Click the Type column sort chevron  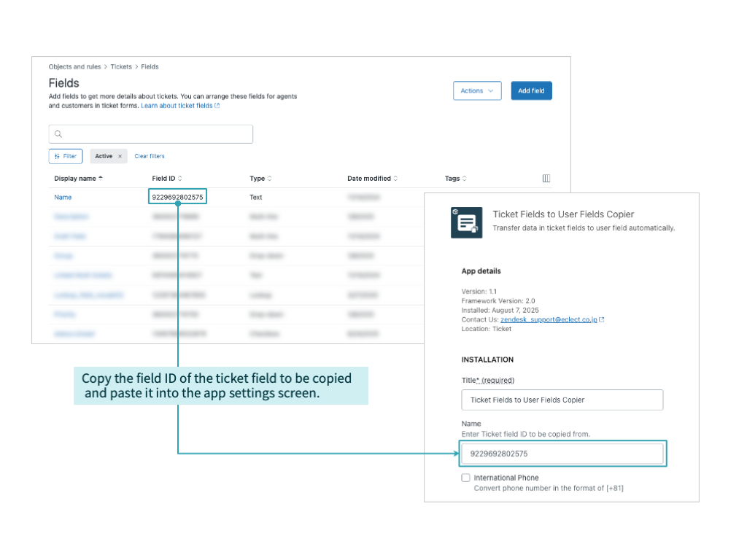(x=270, y=178)
